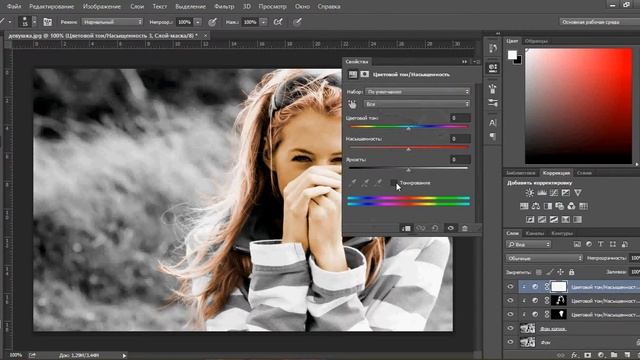Add a Photo Filter adjustment
Viewport: 640px width, 360px height.
tap(560, 206)
